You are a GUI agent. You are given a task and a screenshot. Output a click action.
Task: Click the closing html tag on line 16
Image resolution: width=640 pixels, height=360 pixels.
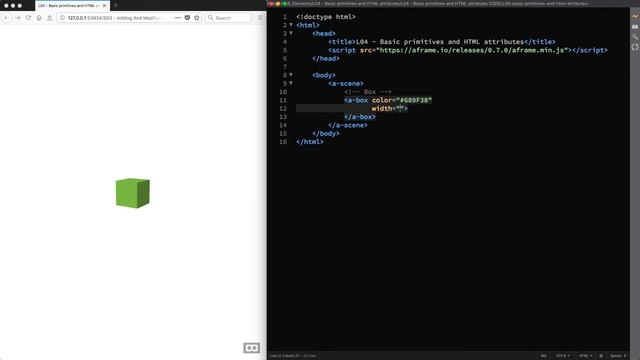(310, 142)
